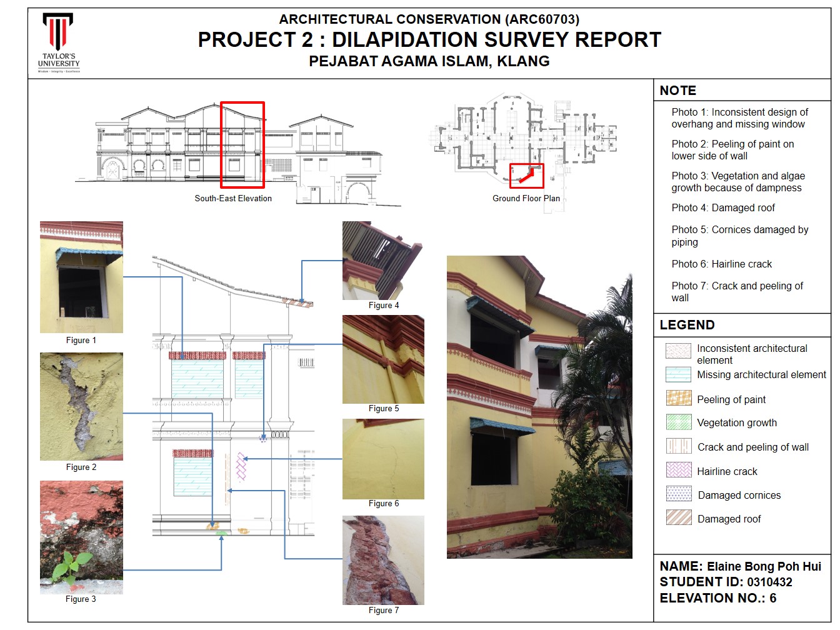Select the 'Photo 6: Hairline crack' note
The width and height of the screenshot is (840, 630).
[x=722, y=264]
